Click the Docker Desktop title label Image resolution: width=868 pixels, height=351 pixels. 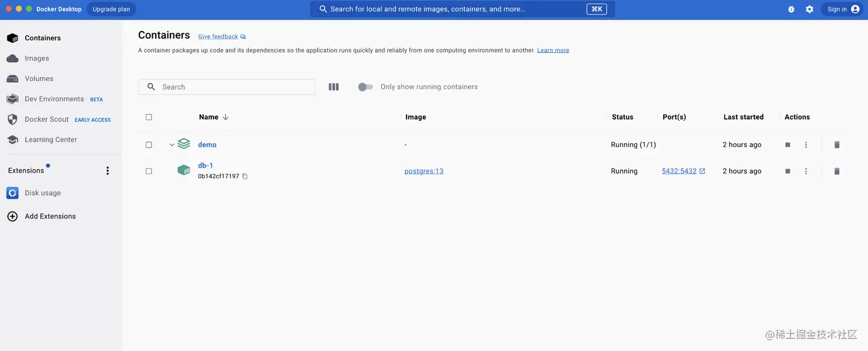(x=59, y=9)
